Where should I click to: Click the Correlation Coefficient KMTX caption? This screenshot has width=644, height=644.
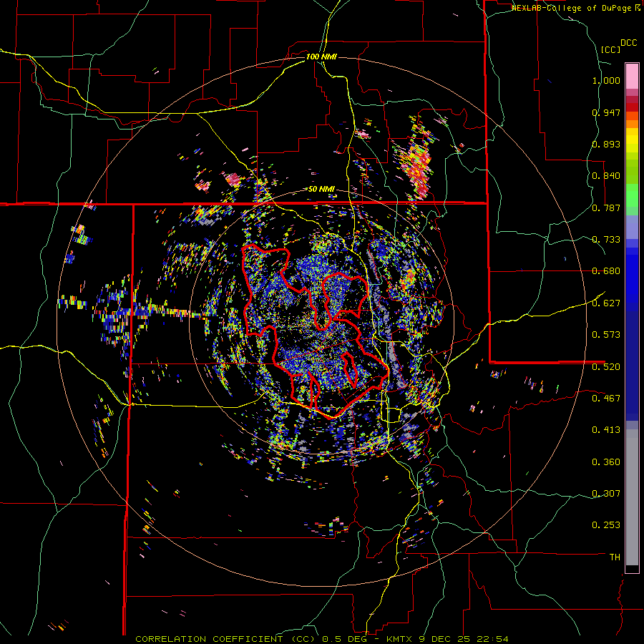click(322, 639)
